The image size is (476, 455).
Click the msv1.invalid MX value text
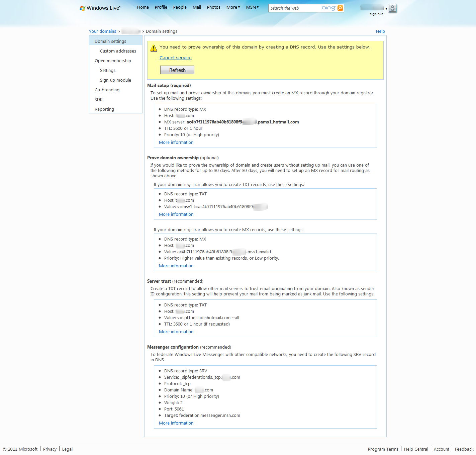point(224,252)
